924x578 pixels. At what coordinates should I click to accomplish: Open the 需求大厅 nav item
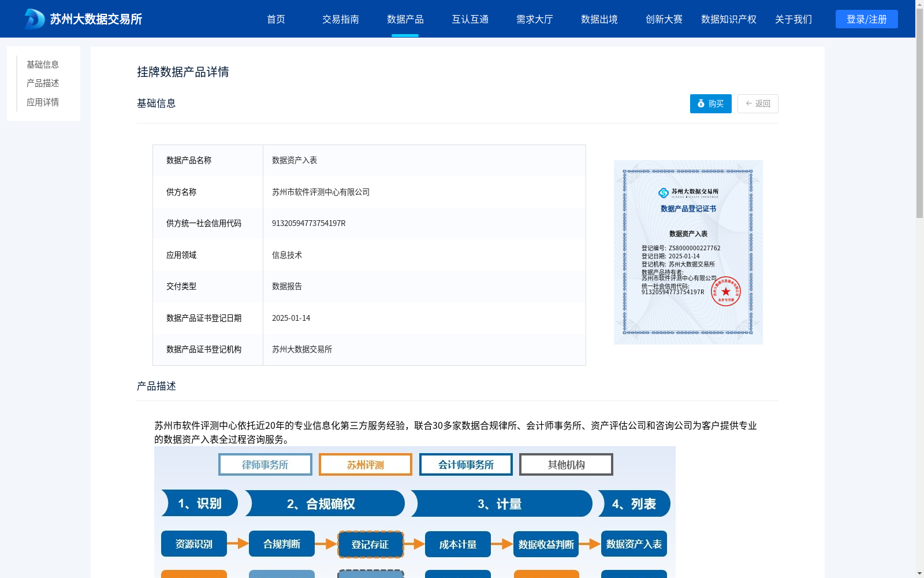535,19
